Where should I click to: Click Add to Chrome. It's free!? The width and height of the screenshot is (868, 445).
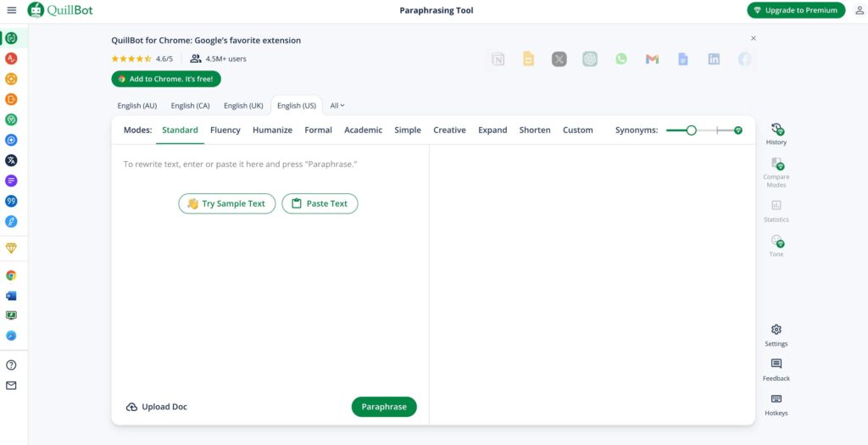[x=166, y=79]
